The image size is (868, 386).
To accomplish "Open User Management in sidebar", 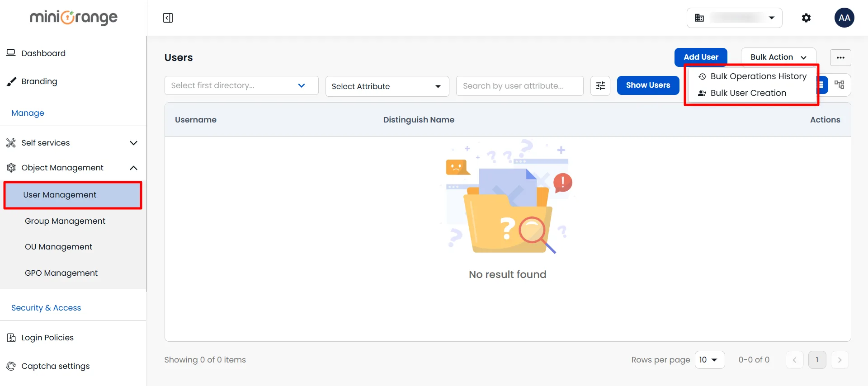I will pyautogui.click(x=73, y=195).
